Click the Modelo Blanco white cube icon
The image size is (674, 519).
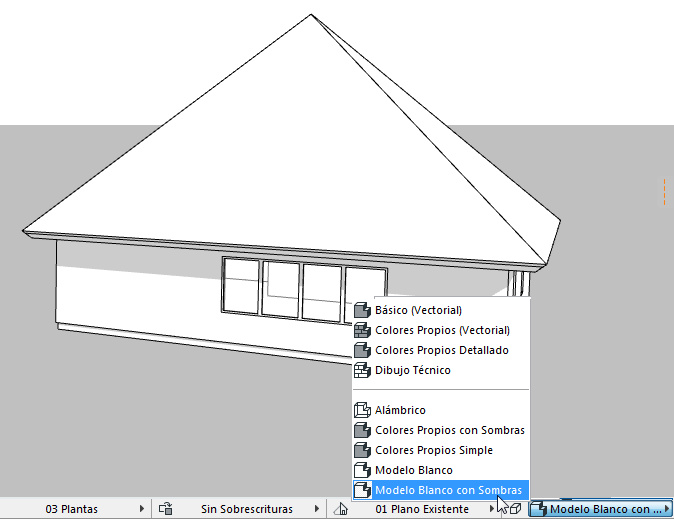[362, 470]
